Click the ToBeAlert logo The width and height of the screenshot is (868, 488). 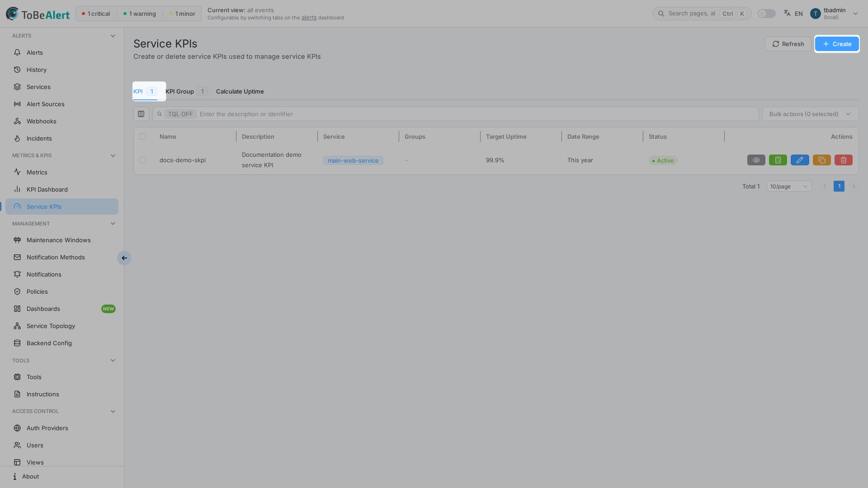(38, 14)
